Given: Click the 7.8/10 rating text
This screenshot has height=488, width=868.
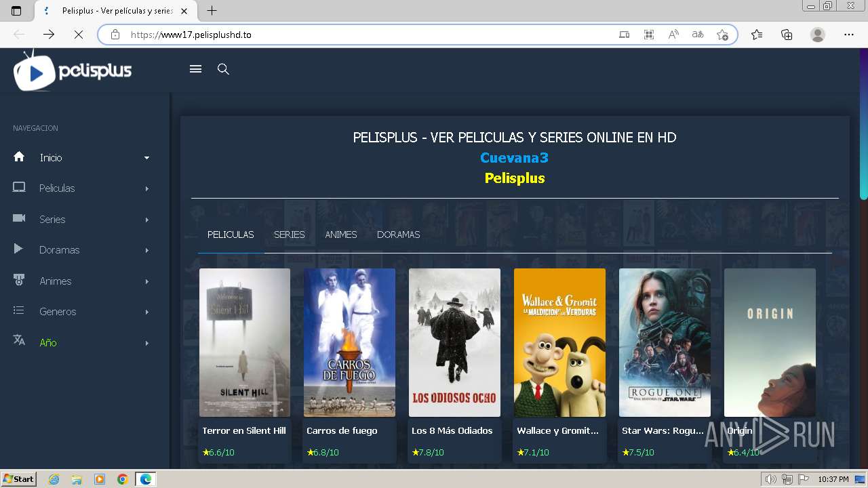Looking at the screenshot, I should pyautogui.click(x=431, y=452).
